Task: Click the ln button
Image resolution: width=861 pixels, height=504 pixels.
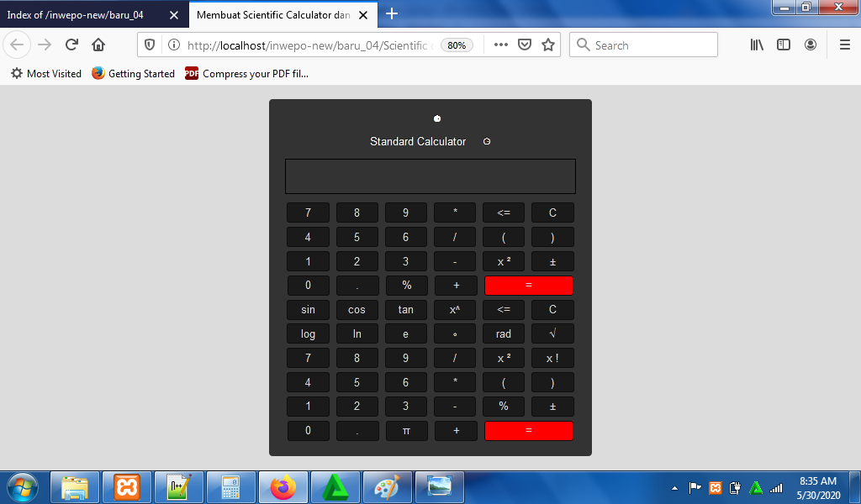Action: [357, 334]
